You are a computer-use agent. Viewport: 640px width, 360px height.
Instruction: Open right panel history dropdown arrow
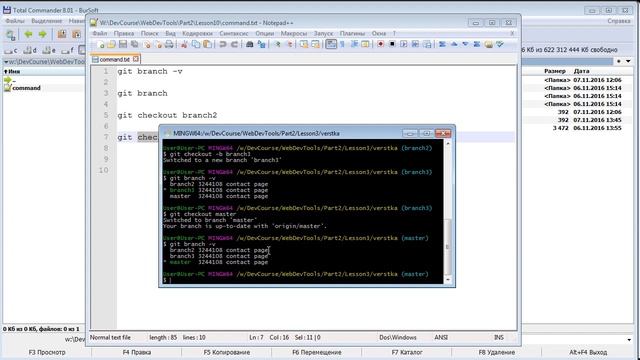click(x=629, y=61)
